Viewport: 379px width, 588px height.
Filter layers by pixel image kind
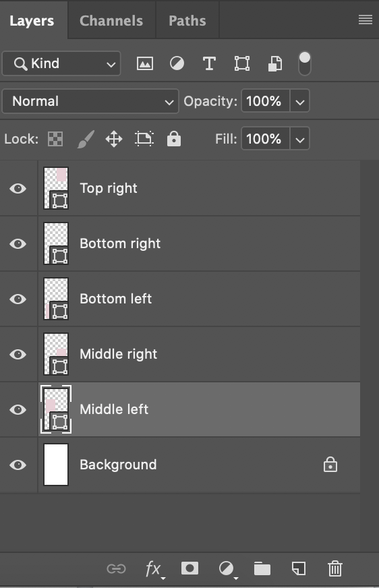(x=145, y=64)
